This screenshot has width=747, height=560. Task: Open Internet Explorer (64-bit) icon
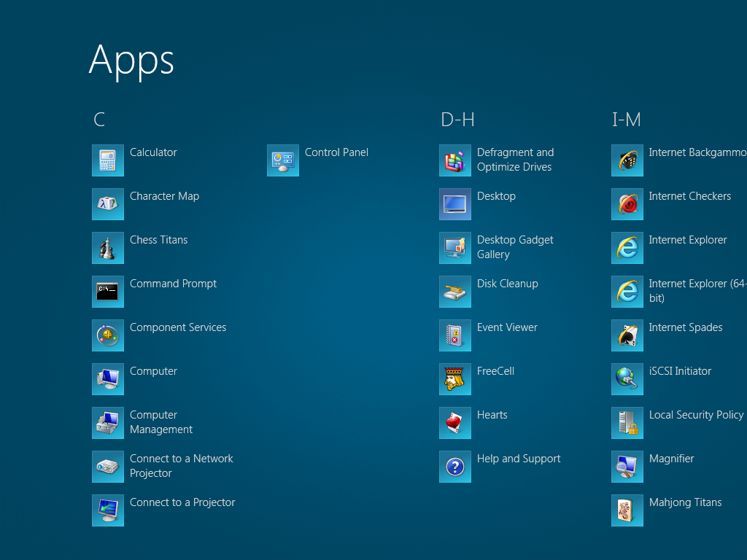coord(627,292)
